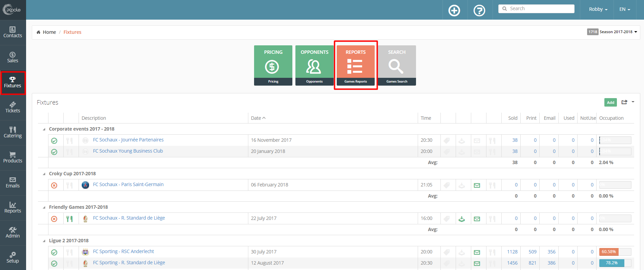Click the iXpole logo
The height and width of the screenshot is (270, 644).
click(x=12, y=9)
